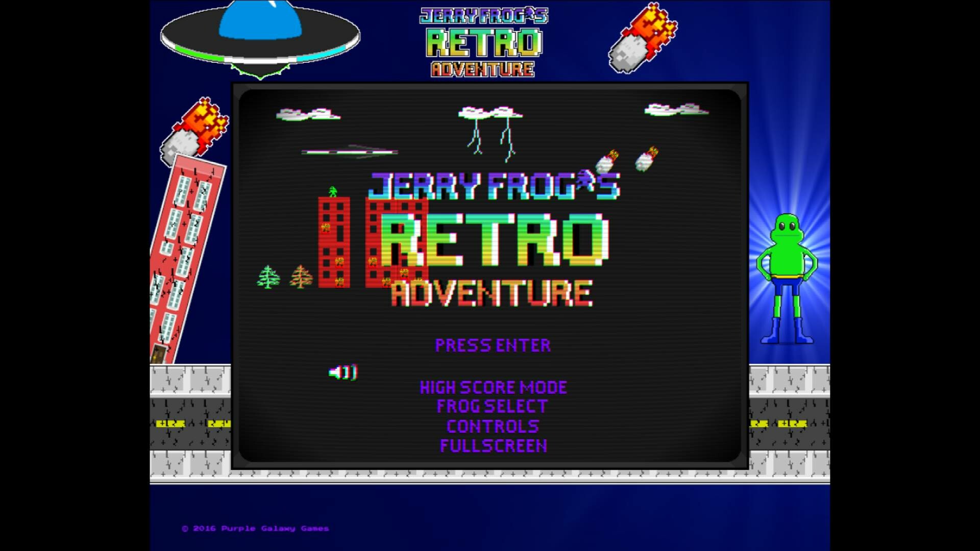
Task: Open HIGH SCORE MODE from the menu
Action: [x=493, y=388]
